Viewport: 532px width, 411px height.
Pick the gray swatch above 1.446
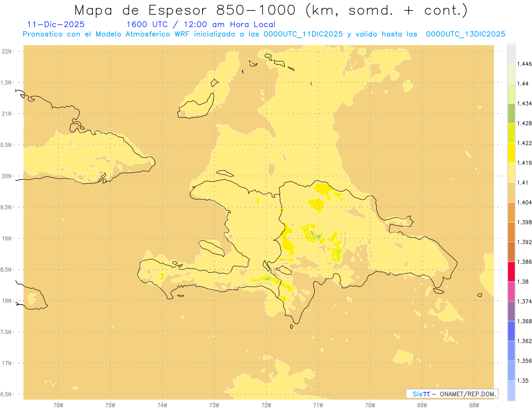(x=511, y=54)
